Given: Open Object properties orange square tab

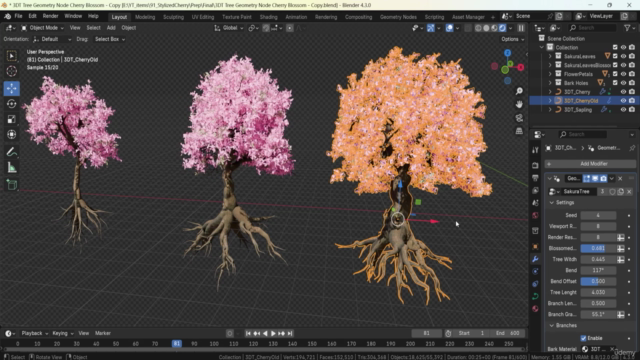Looking at the screenshot, I should tap(535, 247).
